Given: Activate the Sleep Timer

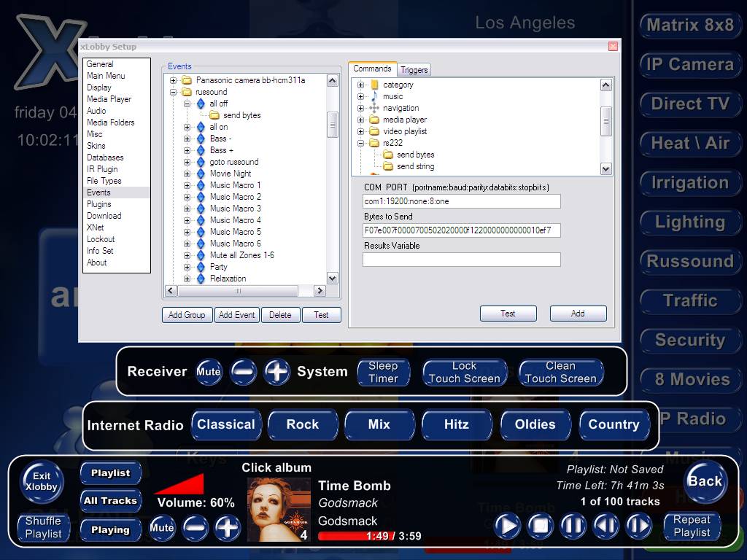Looking at the screenshot, I should point(384,373).
